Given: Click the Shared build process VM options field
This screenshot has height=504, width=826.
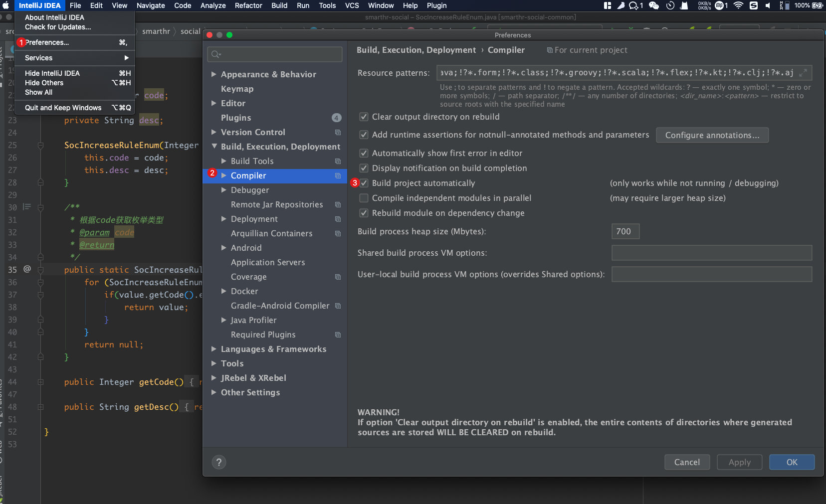Looking at the screenshot, I should (x=712, y=253).
